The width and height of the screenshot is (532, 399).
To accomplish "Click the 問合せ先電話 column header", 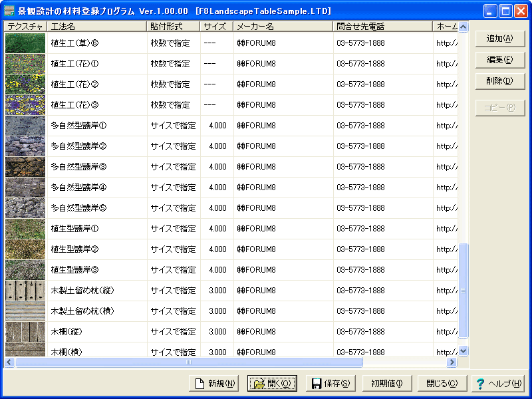I will [383, 27].
